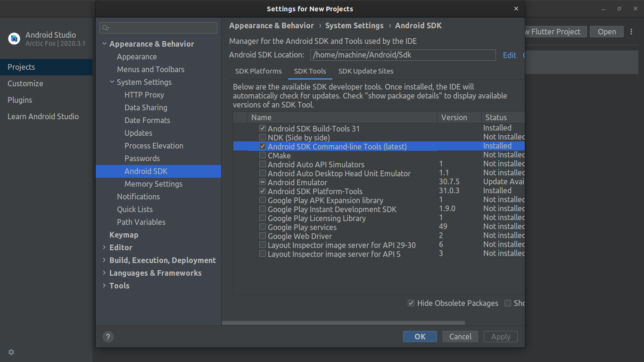Open Date Formats settings
The image size is (644, 362).
147,120
